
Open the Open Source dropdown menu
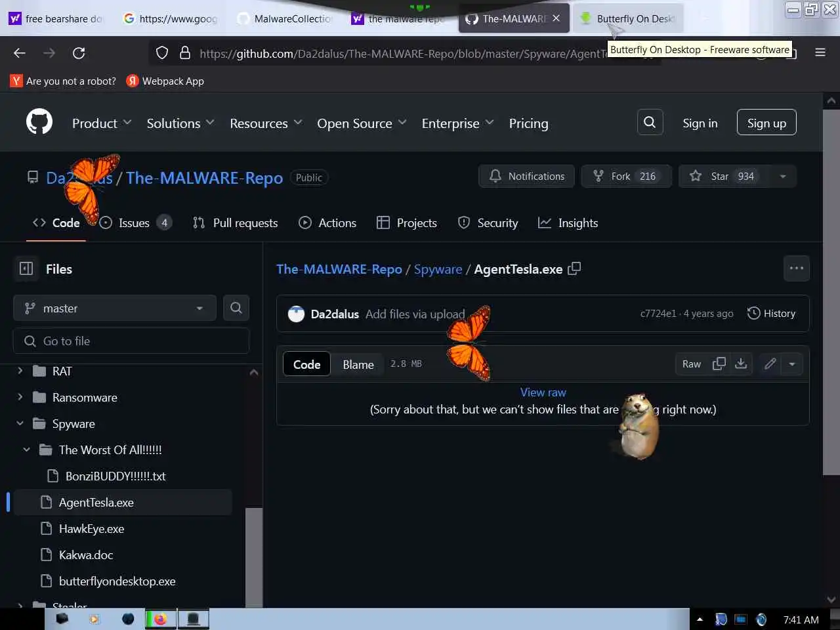point(362,123)
